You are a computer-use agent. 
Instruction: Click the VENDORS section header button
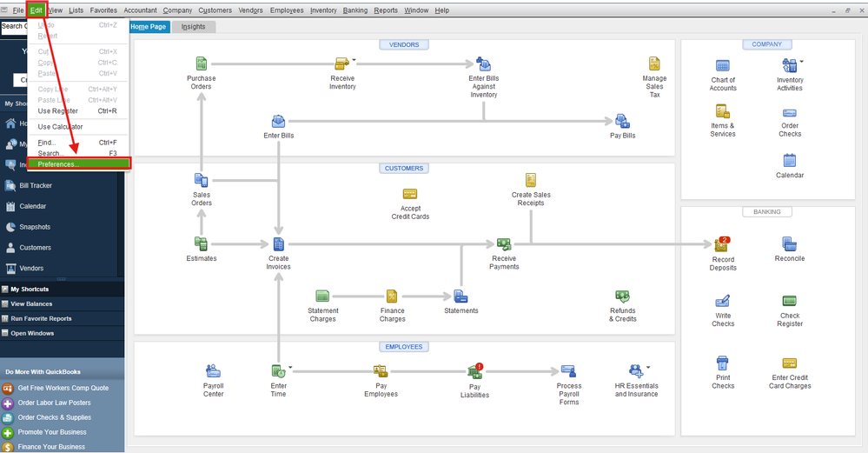pyautogui.click(x=403, y=45)
